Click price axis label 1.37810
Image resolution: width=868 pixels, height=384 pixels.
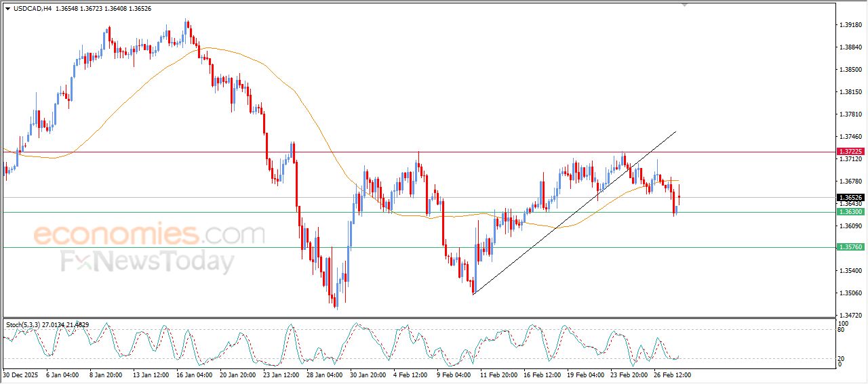point(850,114)
